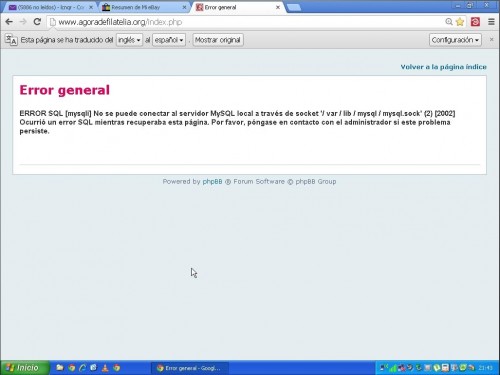
Task: Click the translate icon in the translation bar
Action: pos(11,40)
